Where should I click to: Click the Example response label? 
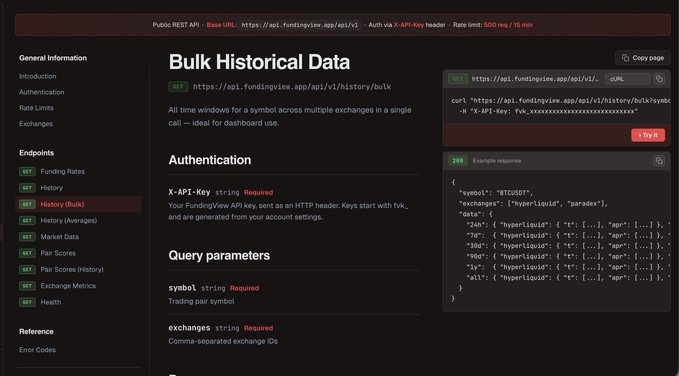click(x=497, y=161)
